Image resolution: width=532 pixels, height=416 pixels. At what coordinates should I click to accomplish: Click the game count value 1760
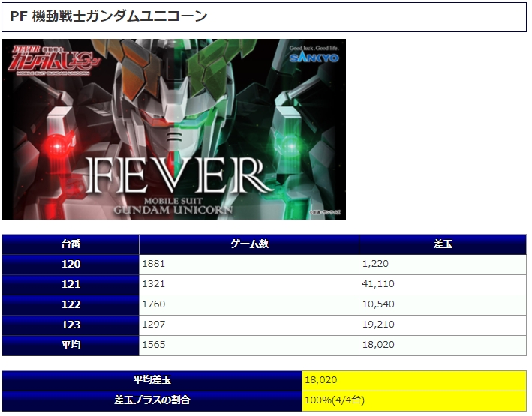pyautogui.click(x=154, y=304)
